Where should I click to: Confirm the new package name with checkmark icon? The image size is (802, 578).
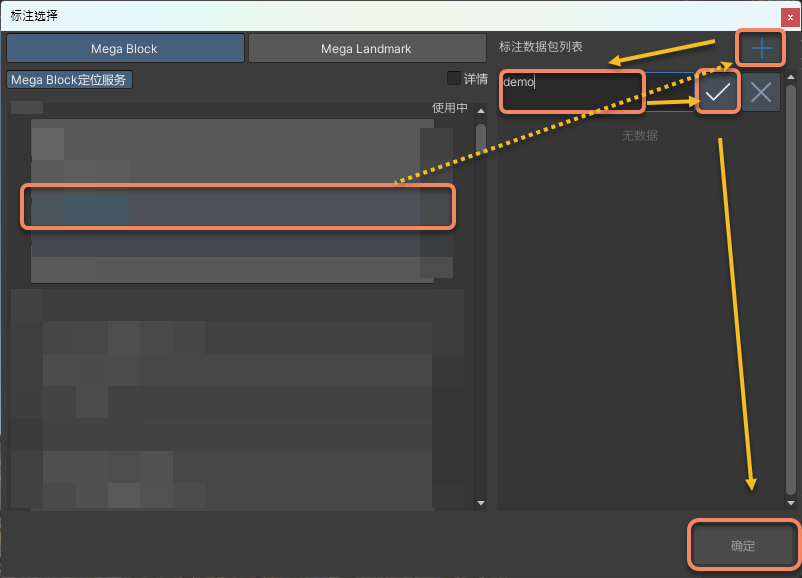[x=718, y=92]
